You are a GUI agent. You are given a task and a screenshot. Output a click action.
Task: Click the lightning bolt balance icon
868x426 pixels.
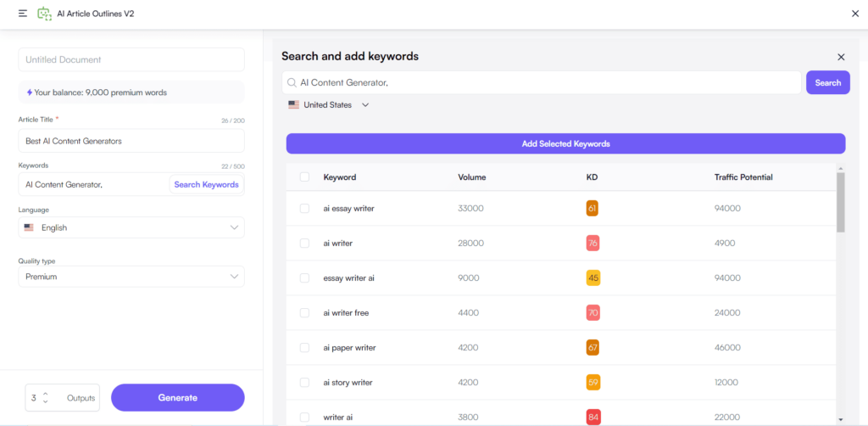(30, 92)
